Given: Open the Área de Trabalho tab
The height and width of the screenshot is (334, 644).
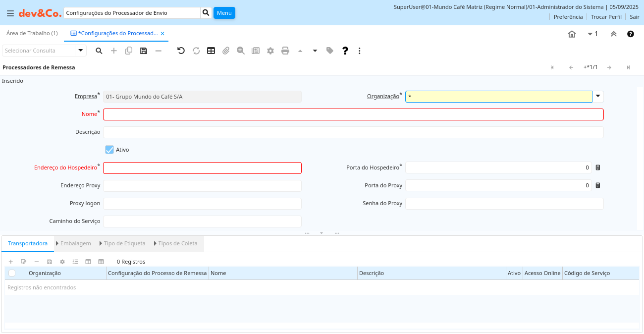Looking at the screenshot, I should click(32, 33).
